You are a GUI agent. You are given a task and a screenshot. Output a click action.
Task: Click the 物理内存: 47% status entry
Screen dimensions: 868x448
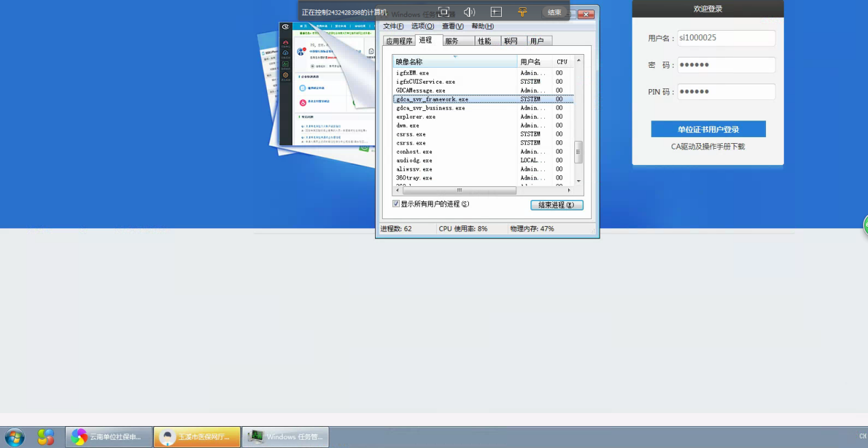coord(532,229)
